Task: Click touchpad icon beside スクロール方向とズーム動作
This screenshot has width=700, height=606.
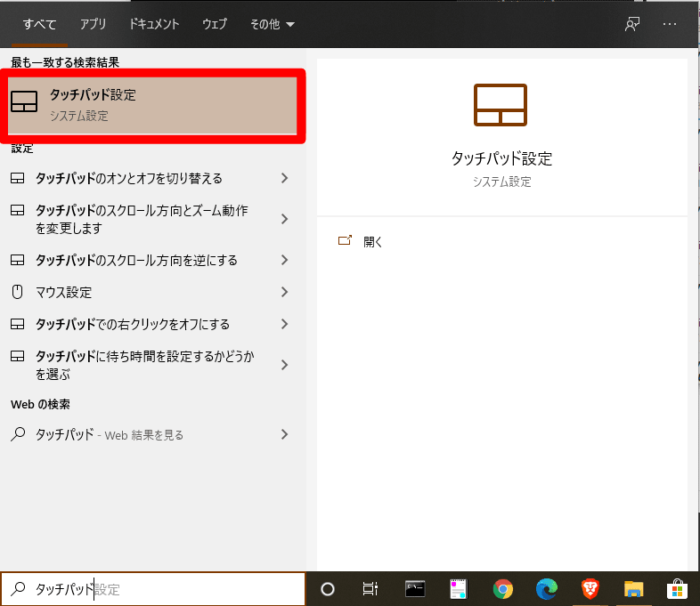Action: point(18,210)
